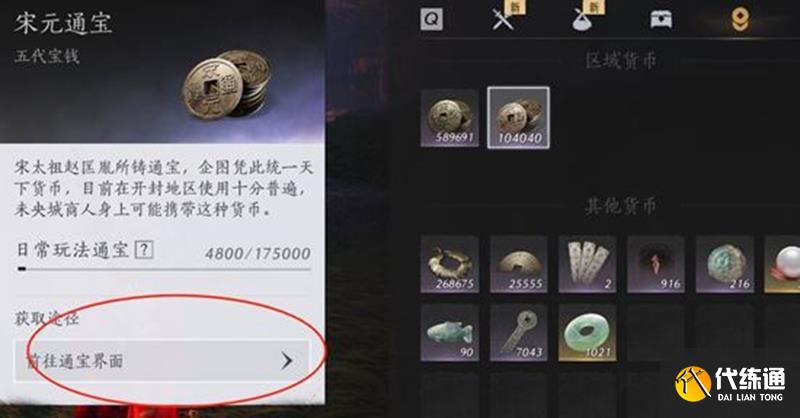This screenshot has width=800, height=418.
Task: Click the 前往通宝界面 button
Action: tap(162, 361)
